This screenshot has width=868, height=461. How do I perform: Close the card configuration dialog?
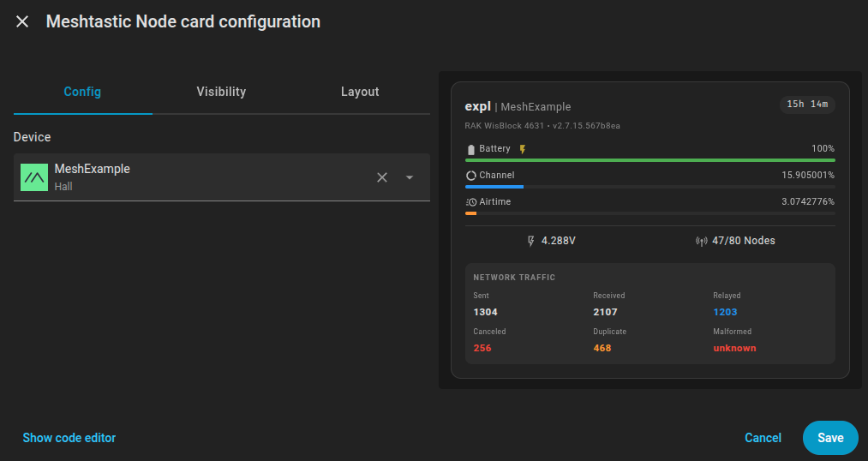point(22,21)
